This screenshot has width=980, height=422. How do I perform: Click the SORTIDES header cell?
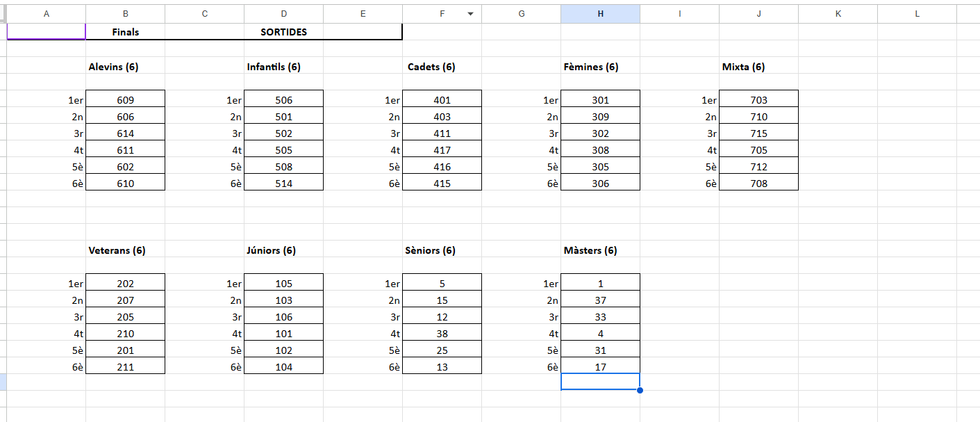tap(283, 32)
